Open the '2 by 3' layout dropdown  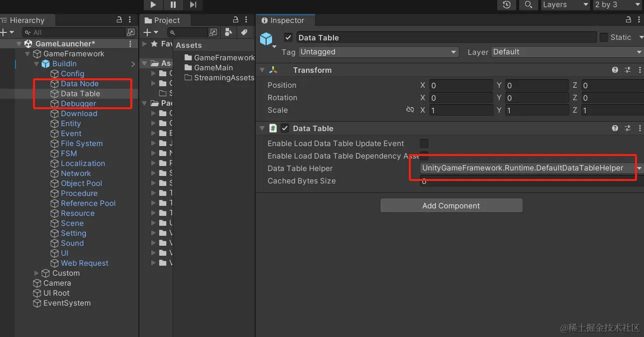point(618,4)
